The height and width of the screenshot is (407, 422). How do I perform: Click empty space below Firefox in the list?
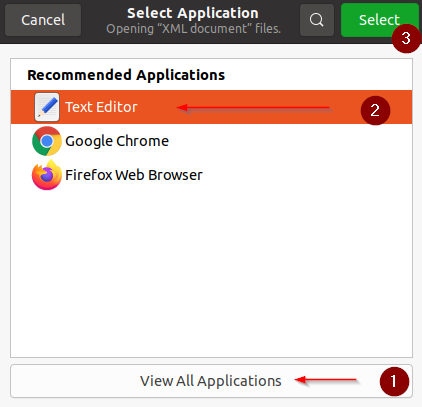(x=211, y=273)
